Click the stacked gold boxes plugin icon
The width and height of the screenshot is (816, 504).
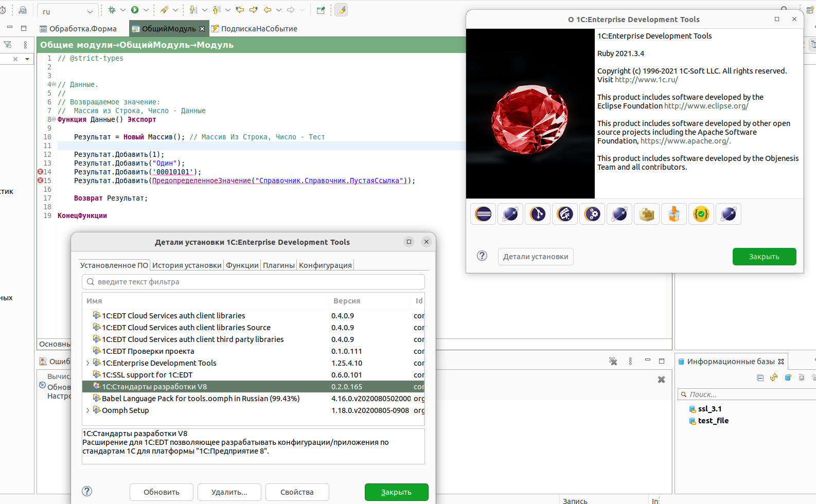click(647, 214)
